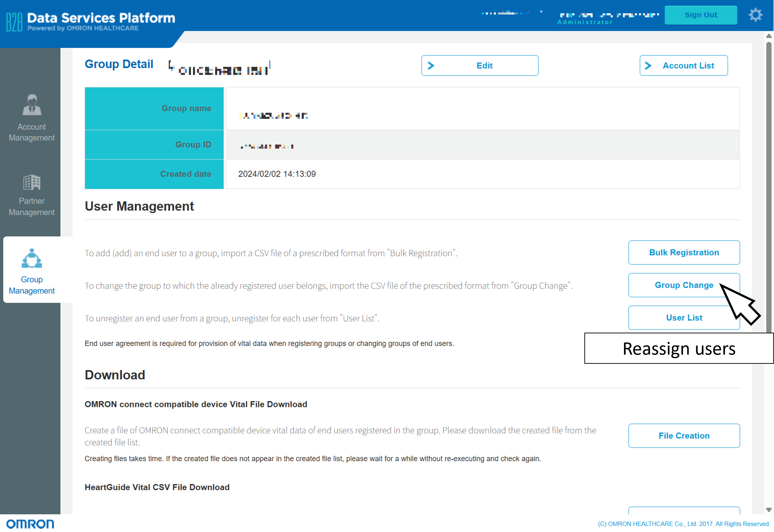The image size is (774, 532).
Task: Click the chevron arrow on the Edit button
Action: pyautogui.click(x=431, y=66)
